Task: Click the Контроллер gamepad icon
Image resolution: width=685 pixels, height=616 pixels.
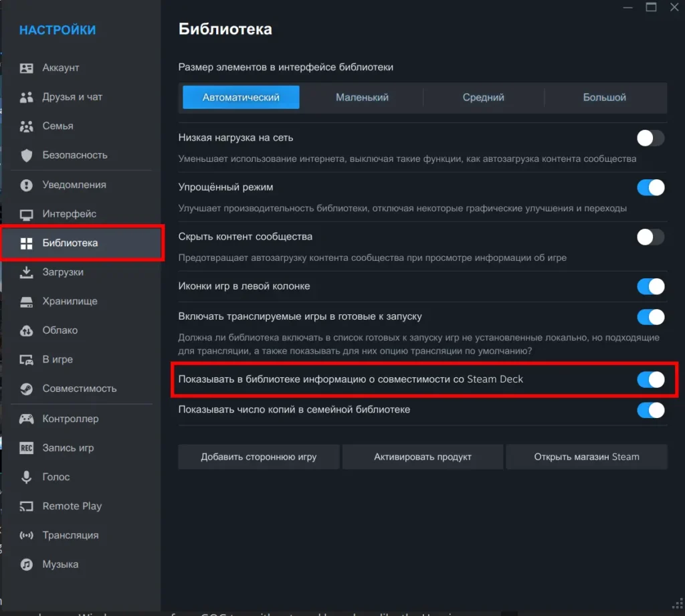Action: [x=26, y=419]
